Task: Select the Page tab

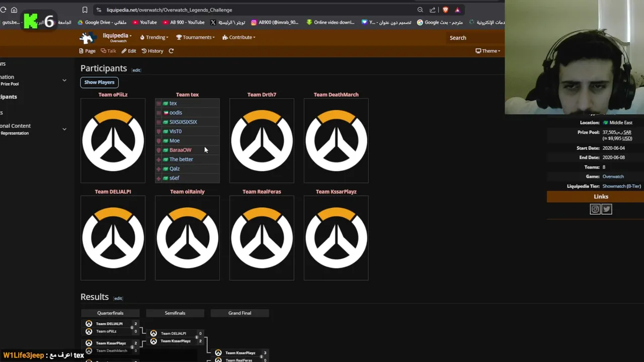Action: (x=87, y=51)
